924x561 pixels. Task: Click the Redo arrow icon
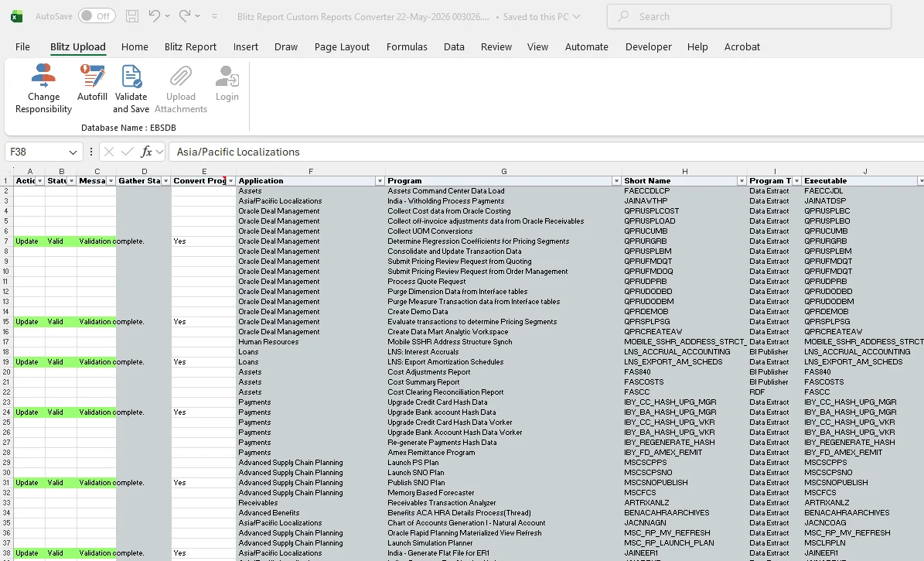(x=185, y=16)
